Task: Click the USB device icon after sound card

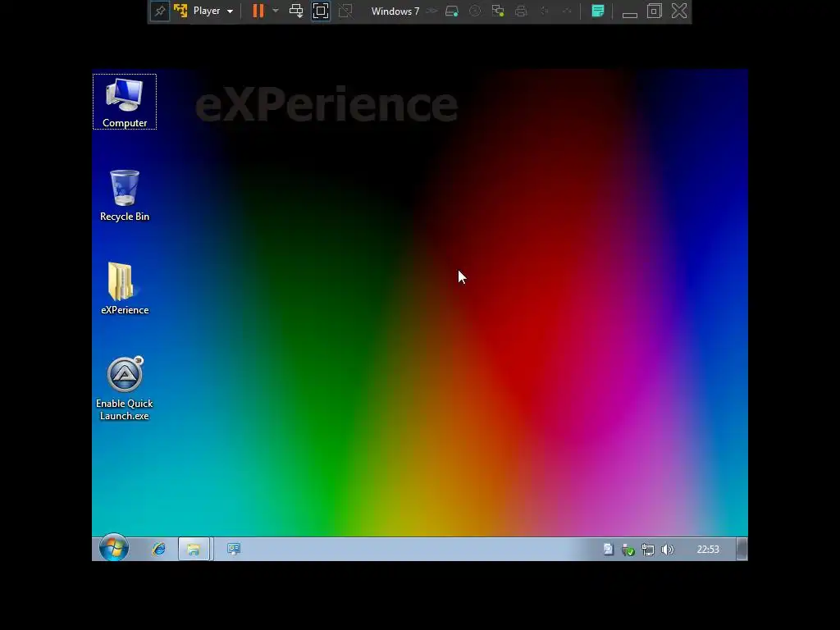Action: [x=567, y=11]
